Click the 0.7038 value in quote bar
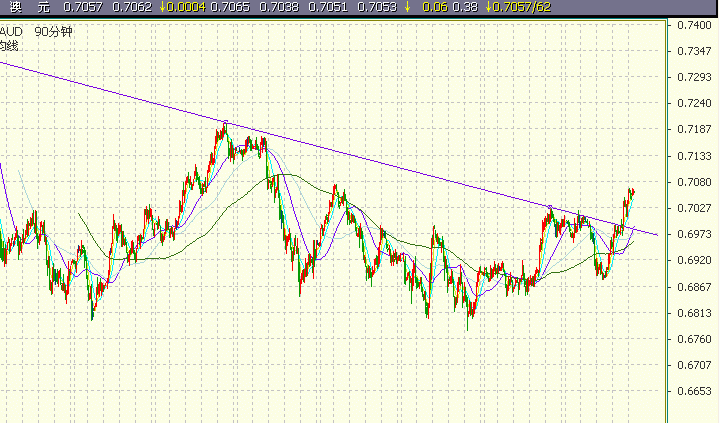 (x=279, y=7)
